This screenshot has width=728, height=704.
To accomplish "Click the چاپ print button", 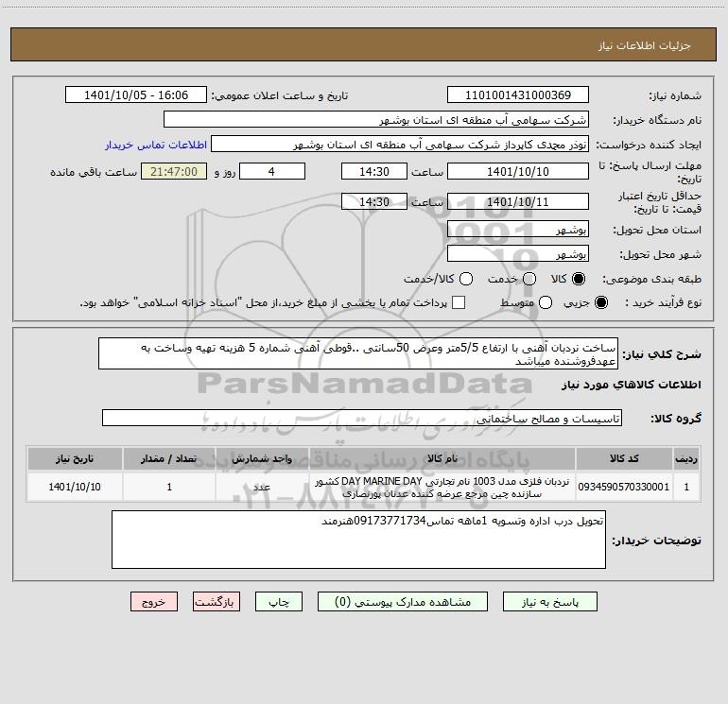I will (279, 602).
